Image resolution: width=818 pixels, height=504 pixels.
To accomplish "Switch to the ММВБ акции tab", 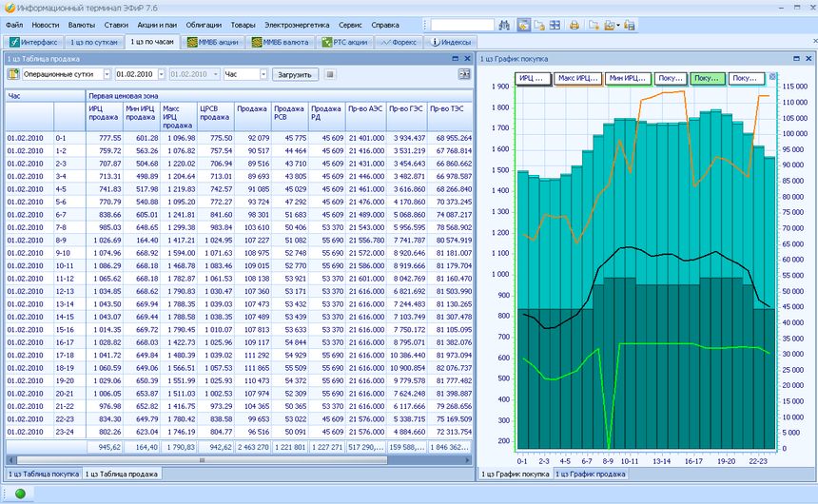I will pos(214,42).
